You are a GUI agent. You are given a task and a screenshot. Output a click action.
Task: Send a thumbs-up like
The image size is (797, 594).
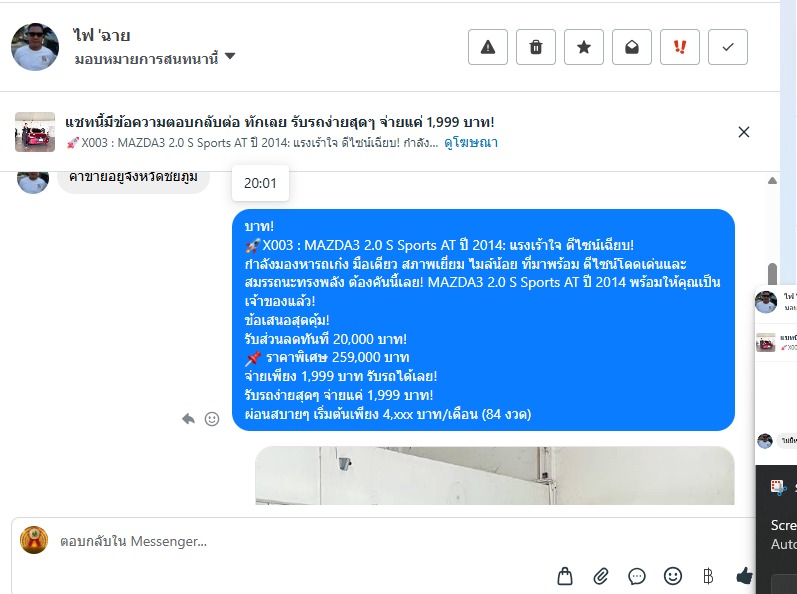coord(744,576)
